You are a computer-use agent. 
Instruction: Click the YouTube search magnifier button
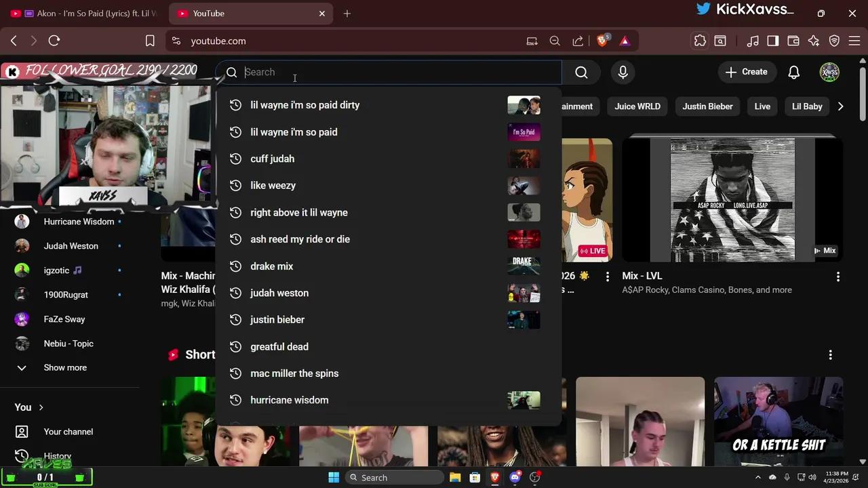click(x=581, y=72)
